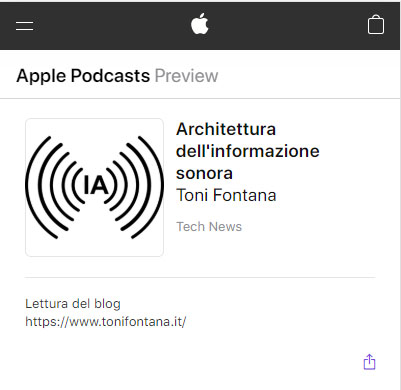Open the podcast artwork thumbnail
Viewport: 401px width, 390px height.
pyautogui.click(x=94, y=187)
